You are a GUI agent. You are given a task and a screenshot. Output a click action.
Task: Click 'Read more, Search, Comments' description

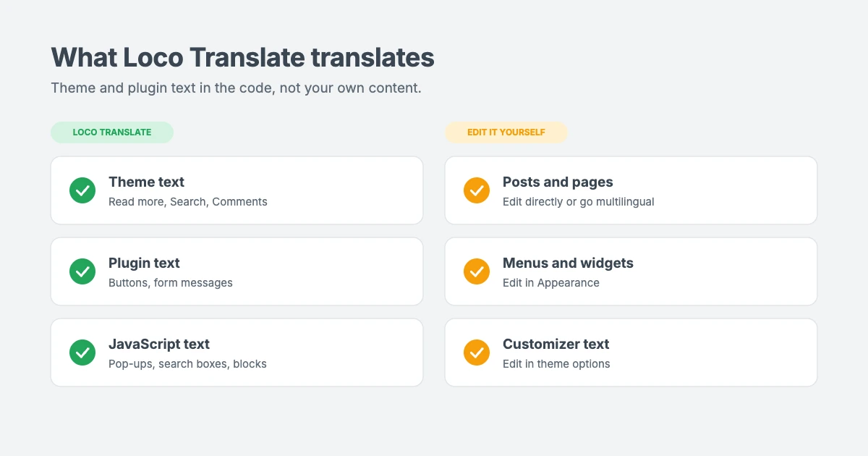coord(188,202)
